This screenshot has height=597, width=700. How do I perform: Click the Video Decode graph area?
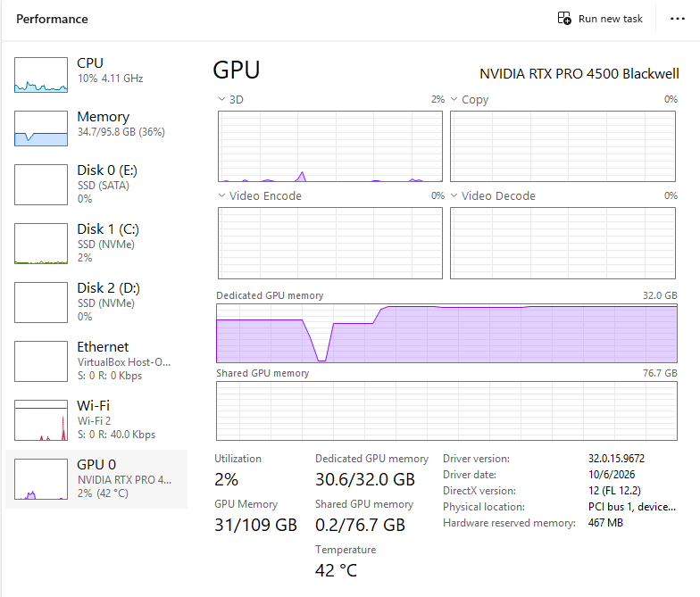click(x=562, y=243)
